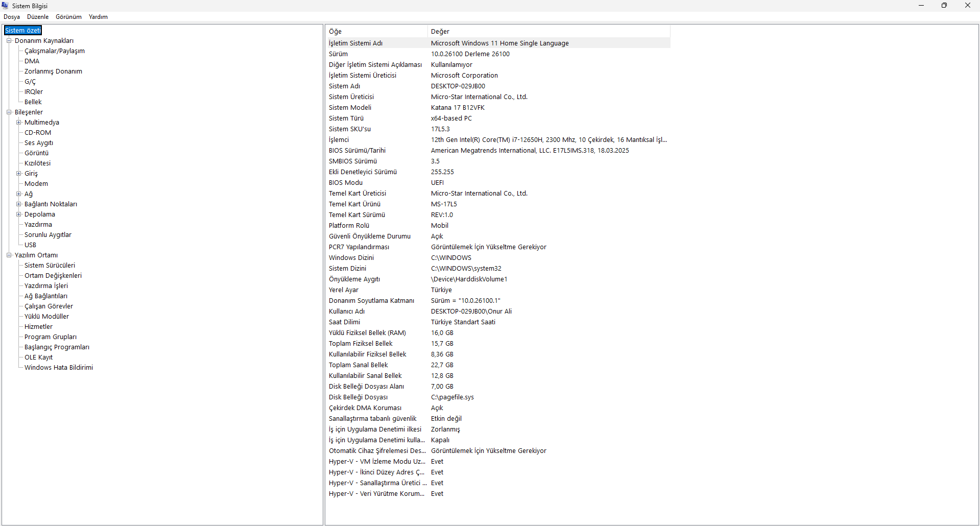Select Çalışan Görevler tree item
This screenshot has width=980, height=526.
tap(49, 306)
